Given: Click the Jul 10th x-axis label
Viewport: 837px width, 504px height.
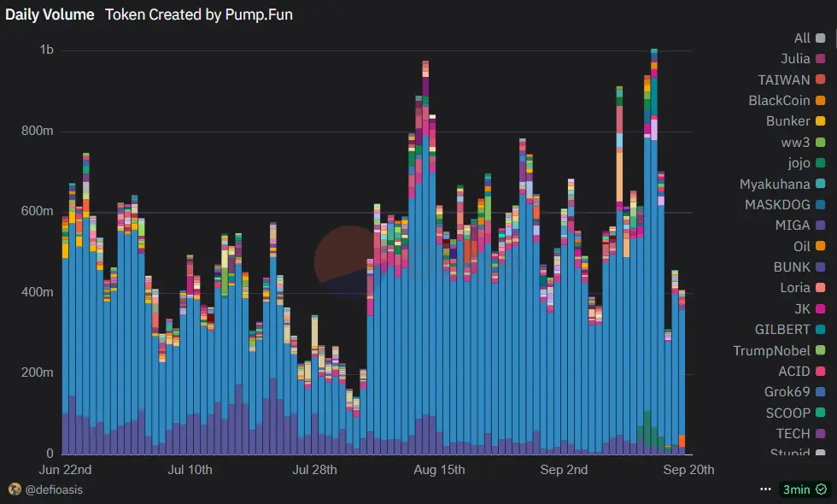Looking at the screenshot, I should [x=190, y=470].
